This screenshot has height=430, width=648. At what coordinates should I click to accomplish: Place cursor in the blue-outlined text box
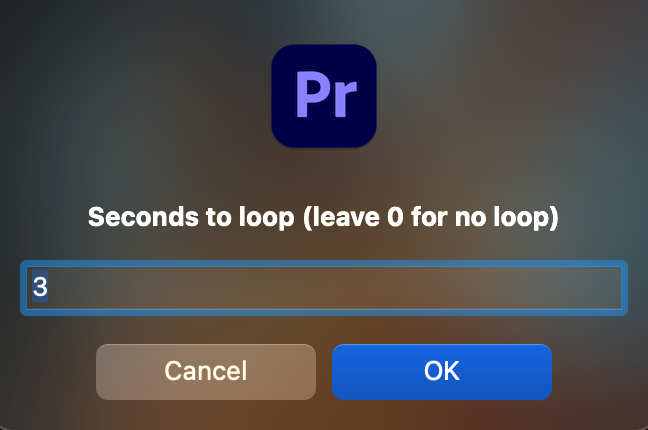(x=324, y=288)
